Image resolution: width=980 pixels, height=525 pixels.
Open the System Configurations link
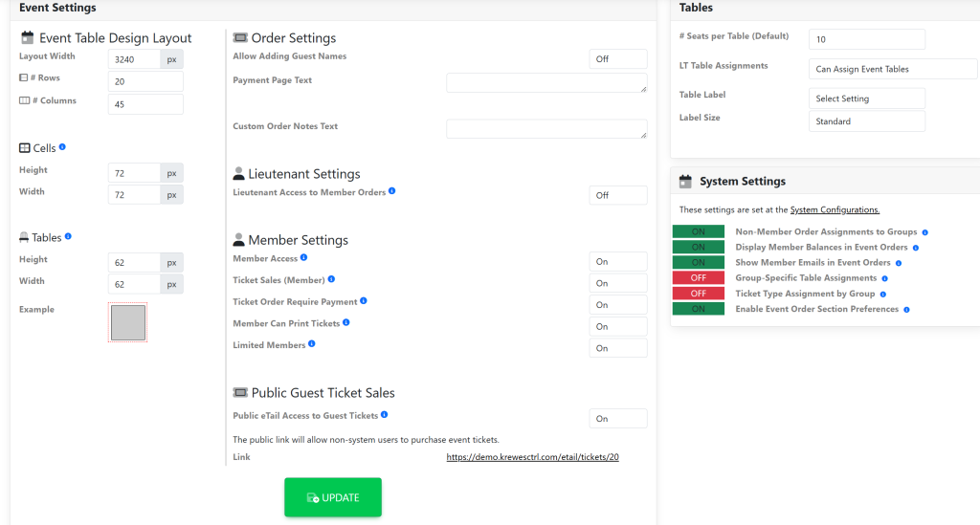pyautogui.click(x=835, y=209)
